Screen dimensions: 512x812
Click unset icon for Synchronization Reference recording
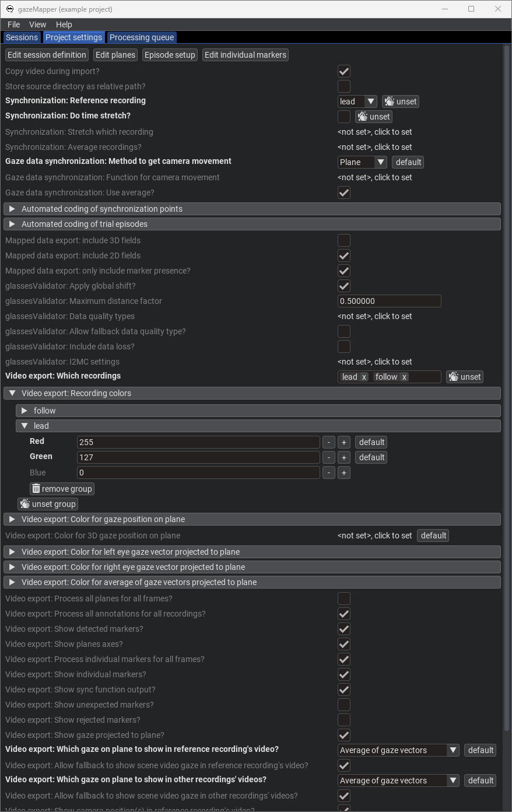pos(390,101)
